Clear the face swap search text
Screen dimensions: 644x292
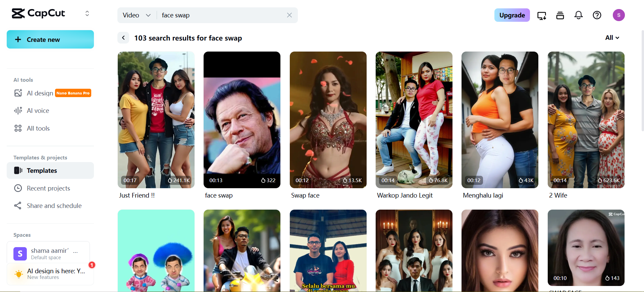point(289,15)
